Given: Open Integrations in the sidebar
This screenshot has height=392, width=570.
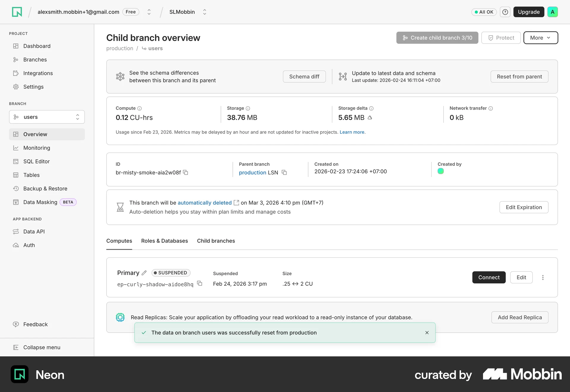Looking at the screenshot, I should (47, 73).
